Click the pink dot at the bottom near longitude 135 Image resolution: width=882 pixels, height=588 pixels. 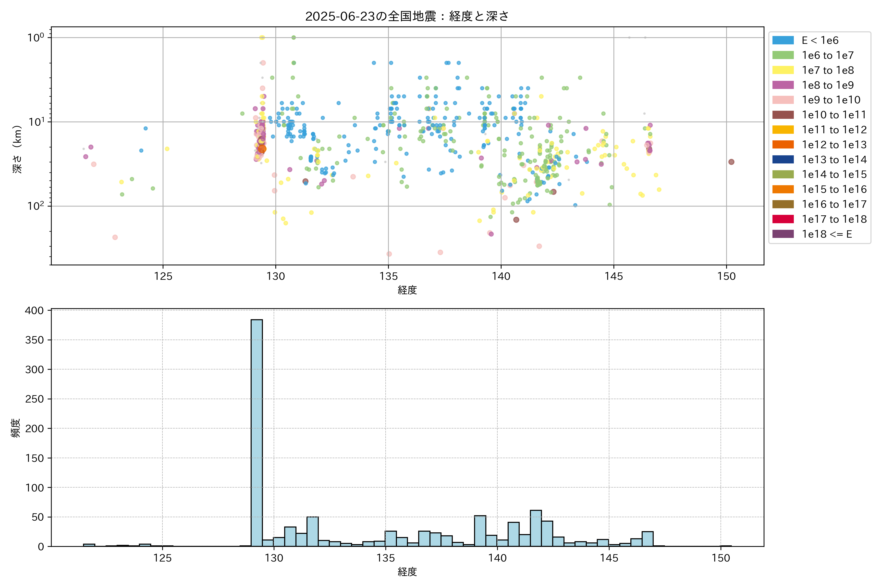tap(389, 254)
